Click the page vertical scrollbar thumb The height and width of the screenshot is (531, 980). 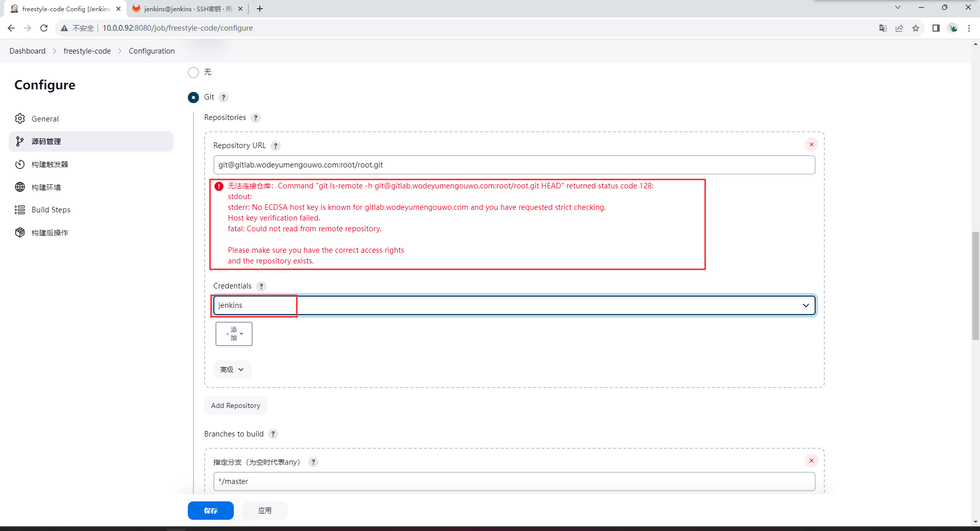(x=975, y=286)
